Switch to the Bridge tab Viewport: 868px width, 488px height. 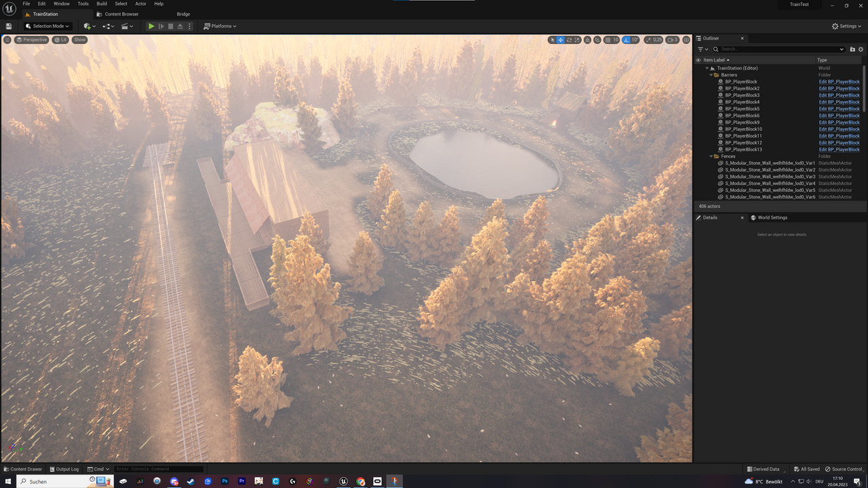pyautogui.click(x=184, y=14)
